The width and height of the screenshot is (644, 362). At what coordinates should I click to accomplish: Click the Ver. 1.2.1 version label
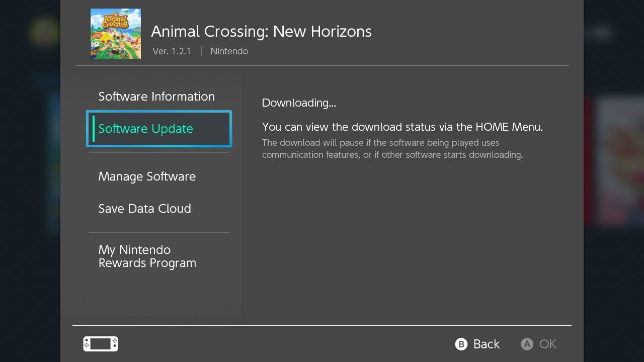tap(172, 51)
